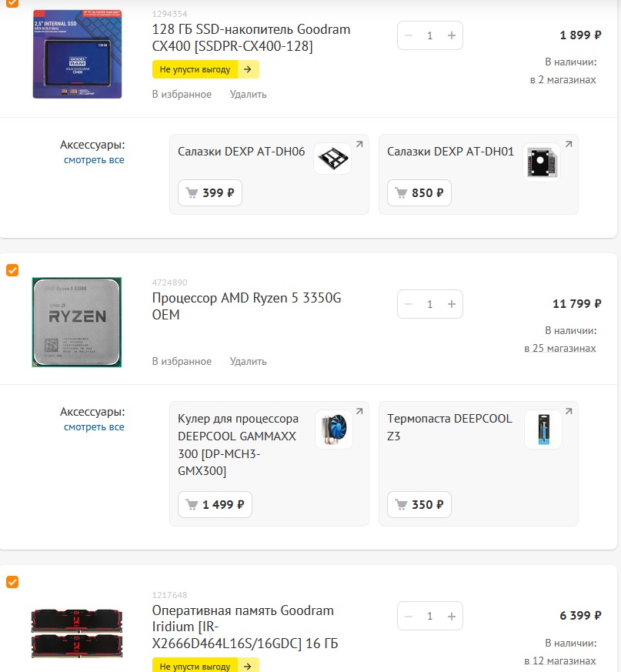
Task: View all accessories for the Ryzen processor
Action: tap(94, 427)
